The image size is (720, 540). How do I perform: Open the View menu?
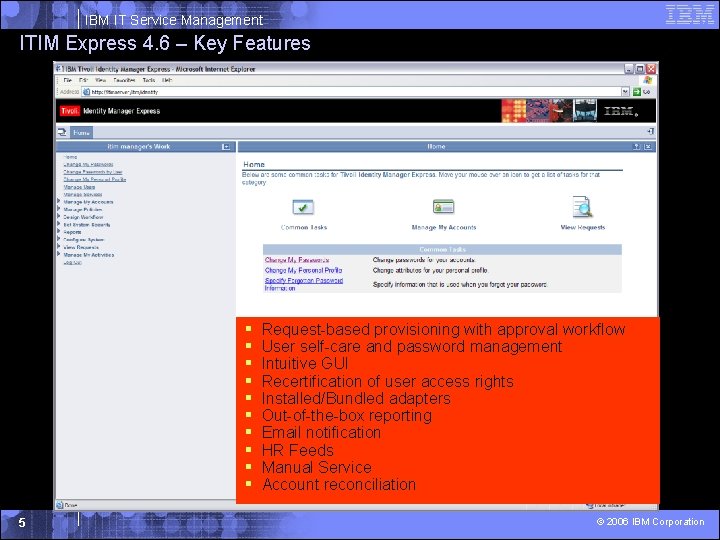[101, 80]
